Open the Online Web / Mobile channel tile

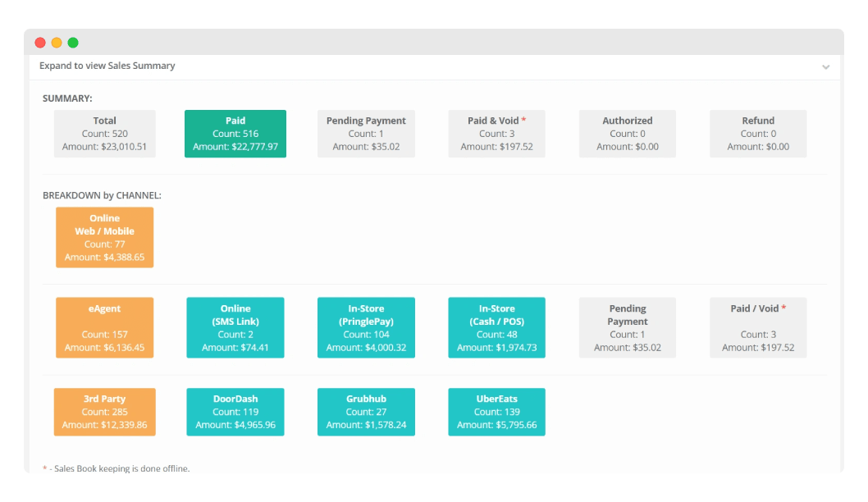(104, 237)
